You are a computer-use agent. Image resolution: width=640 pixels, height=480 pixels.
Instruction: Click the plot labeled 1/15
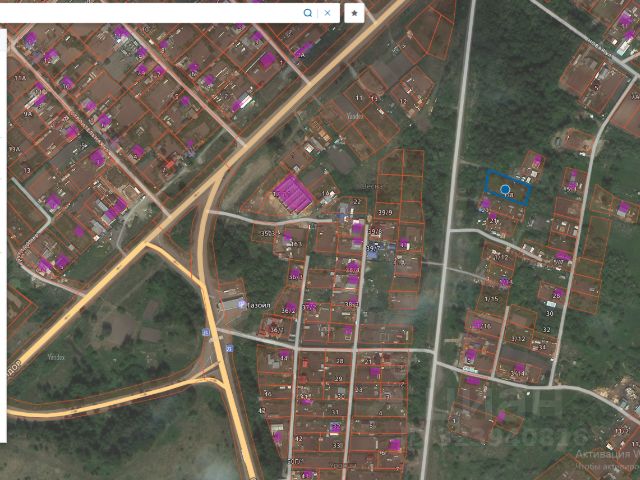[491, 299]
